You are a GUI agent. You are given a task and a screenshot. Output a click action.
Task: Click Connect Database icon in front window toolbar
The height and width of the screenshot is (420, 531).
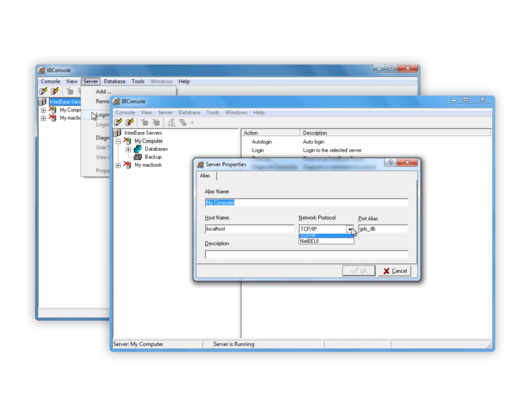tap(144, 122)
